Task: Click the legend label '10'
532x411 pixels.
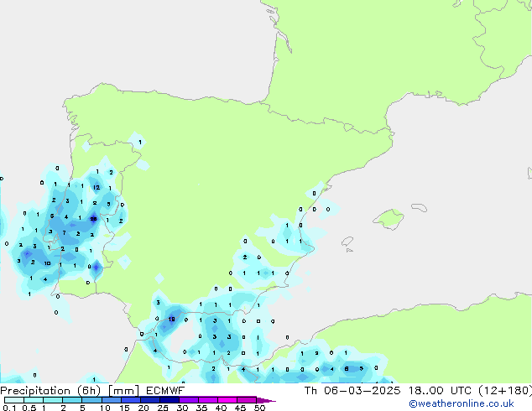Action: tap(105, 408)
